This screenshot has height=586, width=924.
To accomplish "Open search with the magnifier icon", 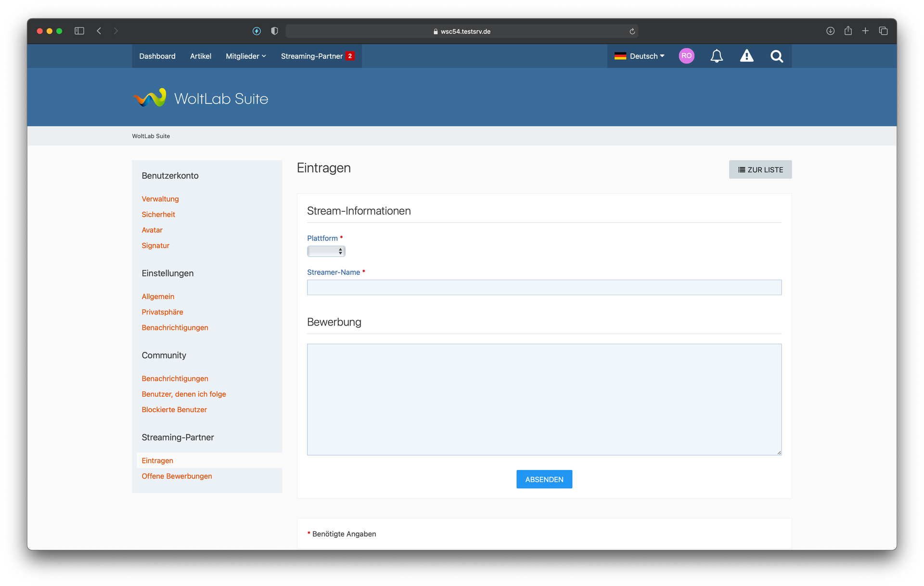I will pyautogui.click(x=776, y=56).
